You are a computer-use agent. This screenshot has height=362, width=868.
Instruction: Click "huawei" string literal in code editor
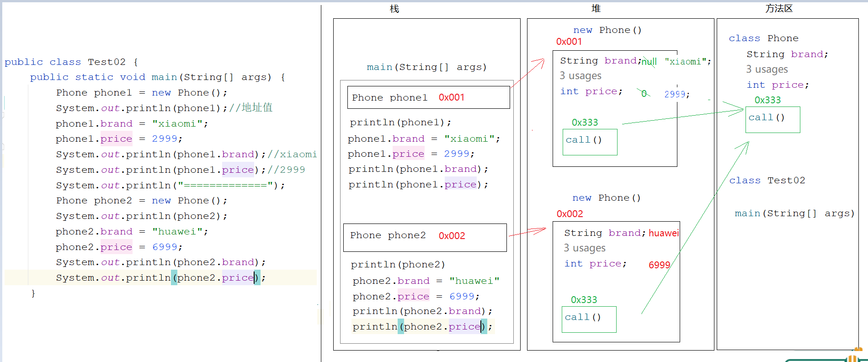[180, 232]
